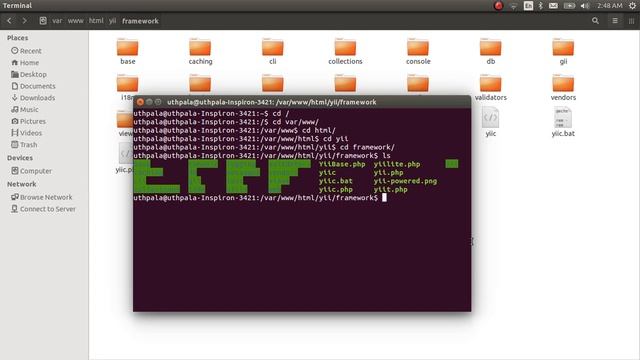Viewport: 640px width, 360px height.
Task: Click 'yiilite.php' in terminal output
Action: coord(397,164)
